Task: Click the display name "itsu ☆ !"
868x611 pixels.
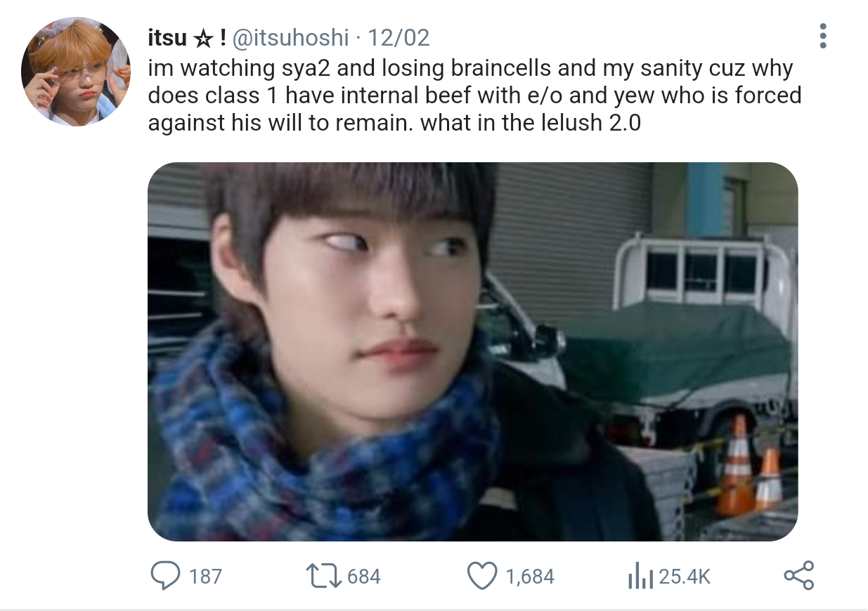Action: point(186,37)
